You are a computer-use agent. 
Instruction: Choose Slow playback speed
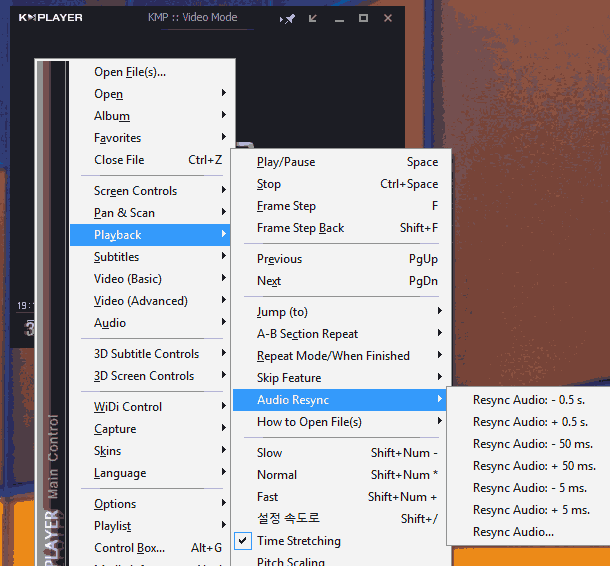[x=341, y=452]
